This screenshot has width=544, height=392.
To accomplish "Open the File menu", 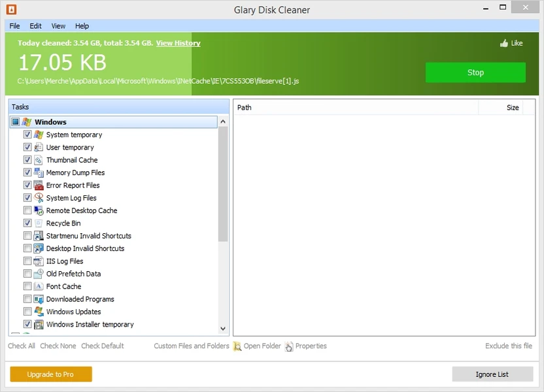I will [14, 26].
